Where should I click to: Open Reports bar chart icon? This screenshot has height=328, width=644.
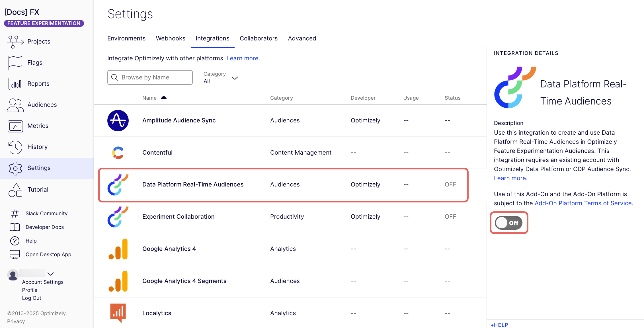[x=15, y=84]
